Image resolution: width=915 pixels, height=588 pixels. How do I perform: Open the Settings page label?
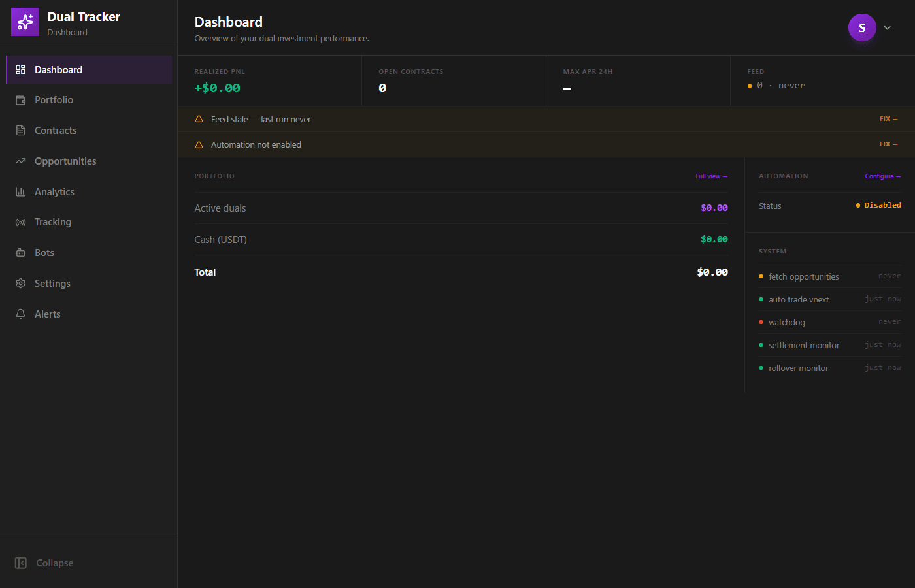coord(52,284)
